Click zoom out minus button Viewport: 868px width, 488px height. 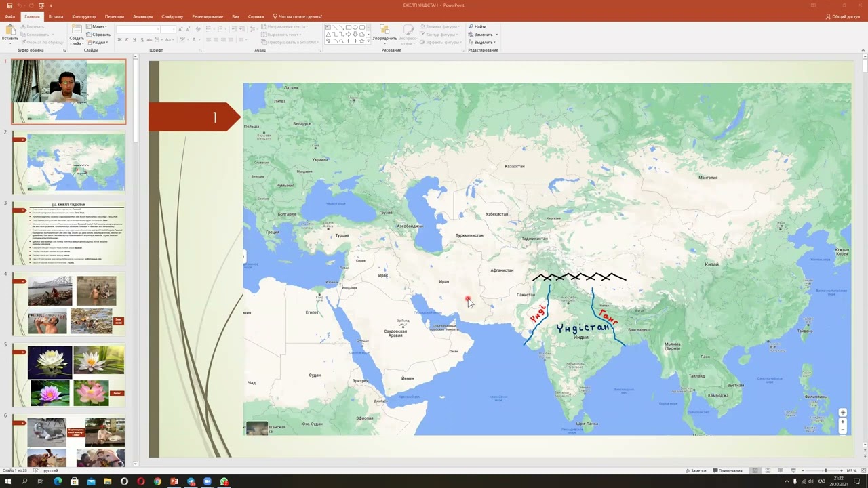click(x=804, y=470)
